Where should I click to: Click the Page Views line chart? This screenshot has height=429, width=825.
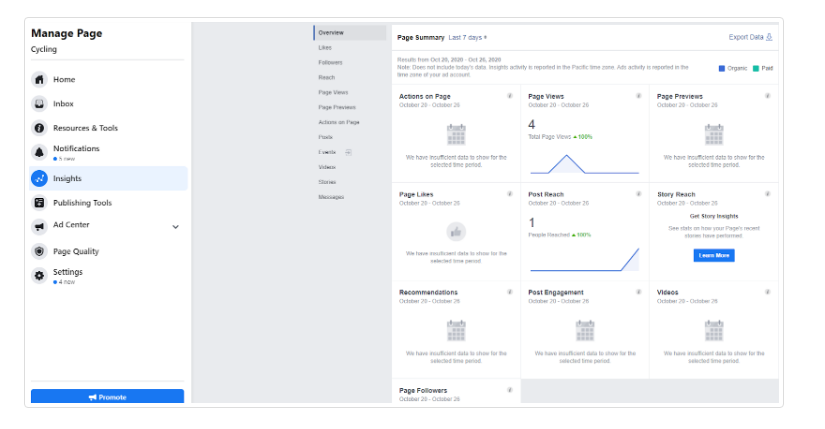[585, 164]
